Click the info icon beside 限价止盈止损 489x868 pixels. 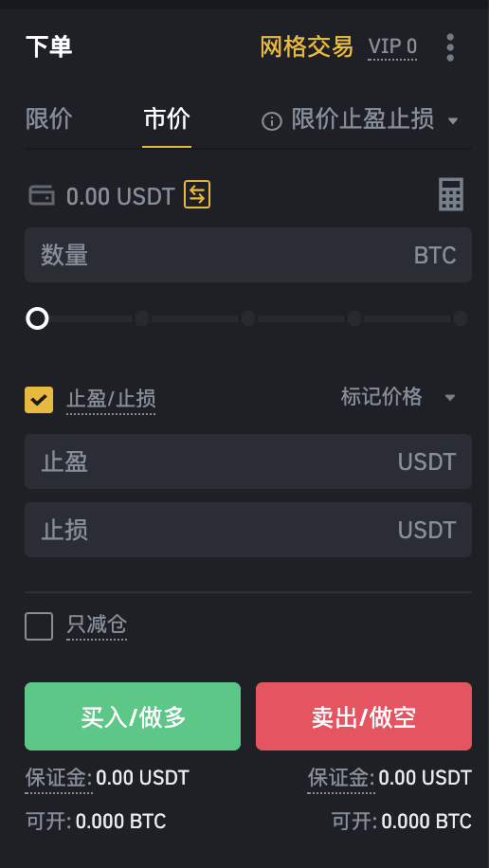[272, 120]
